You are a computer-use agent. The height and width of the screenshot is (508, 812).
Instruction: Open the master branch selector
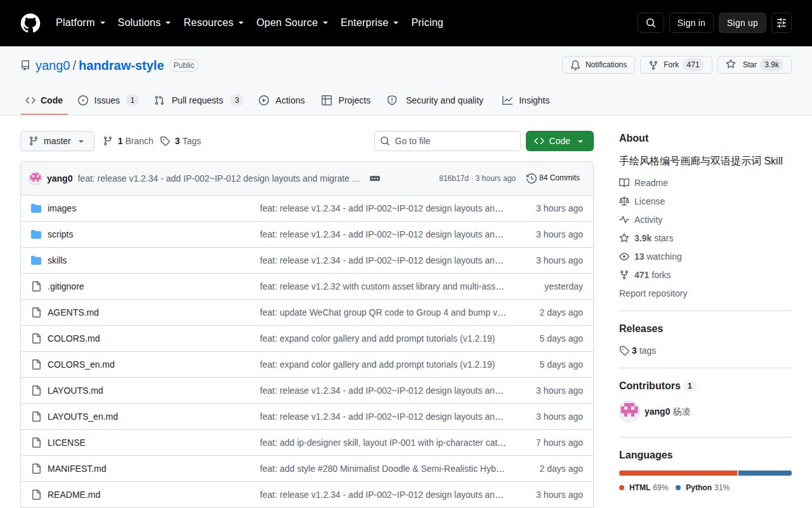(57, 141)
